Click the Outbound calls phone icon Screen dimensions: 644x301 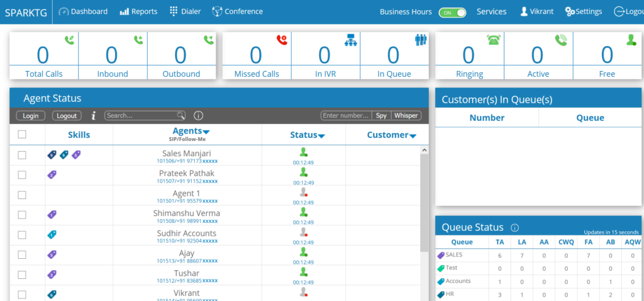(209, 40)
